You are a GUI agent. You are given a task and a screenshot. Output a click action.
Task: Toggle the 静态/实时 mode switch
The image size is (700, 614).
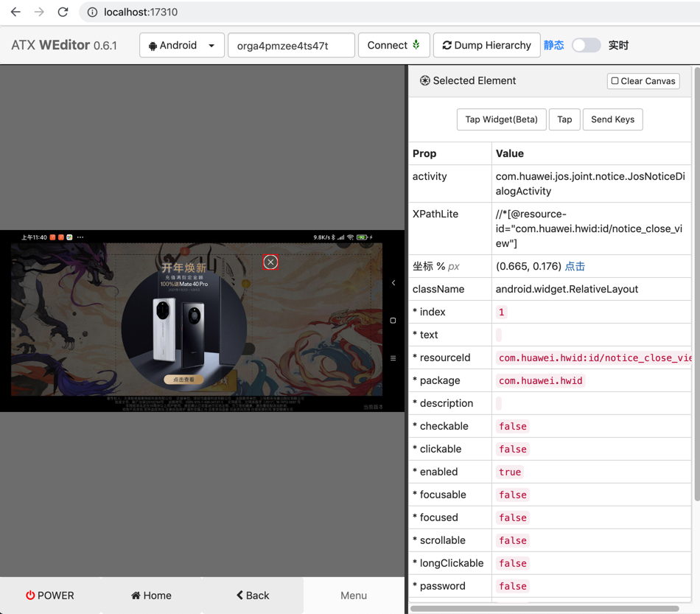[587, 45]
